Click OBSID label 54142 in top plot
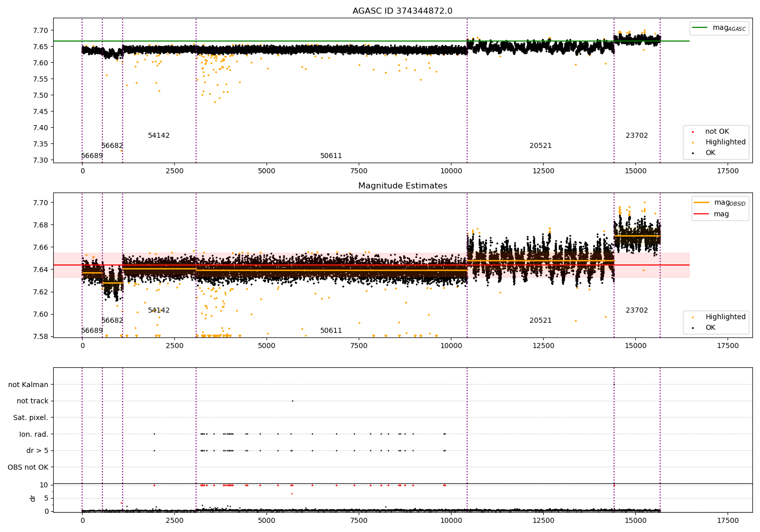Image resolution: width=760 pixels, height=532 pixels. (x=159, y=136)
